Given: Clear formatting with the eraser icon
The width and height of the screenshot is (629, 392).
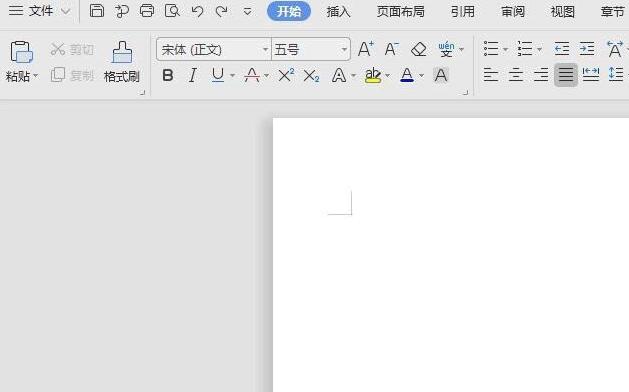Looking at the screenshot, I should coord(419,50).
